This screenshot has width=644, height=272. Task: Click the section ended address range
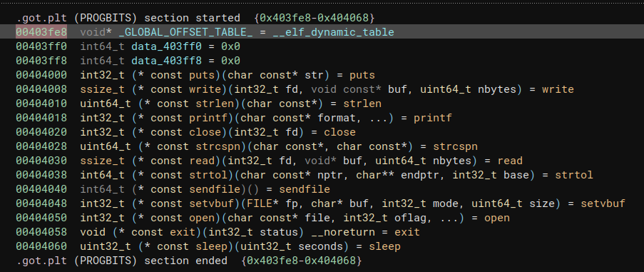[302, 261]
